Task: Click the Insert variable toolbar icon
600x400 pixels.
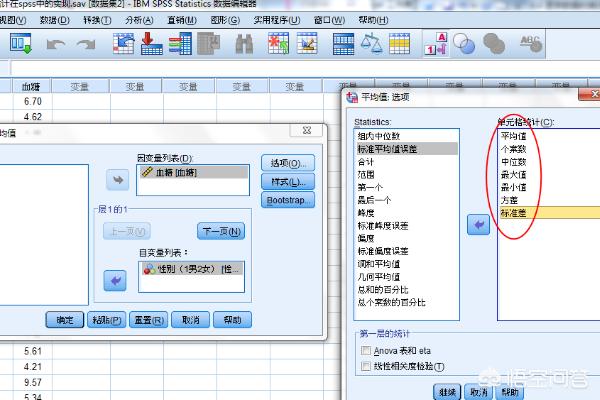Action: tap(307, 44)
